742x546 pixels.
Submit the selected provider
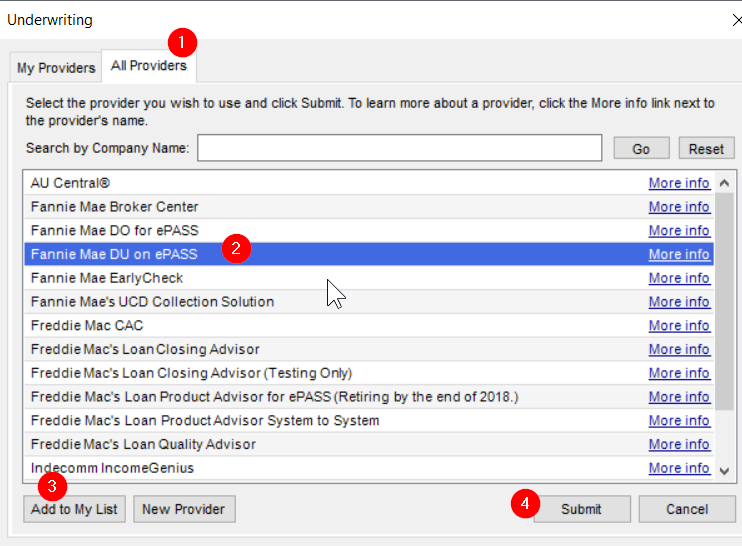point(582,509)
